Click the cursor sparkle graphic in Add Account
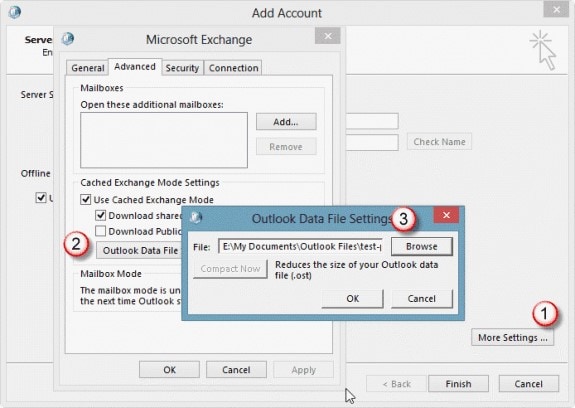The width and height of the screenshot is (575, 408). pyautogui.click(x=543, y=50)
